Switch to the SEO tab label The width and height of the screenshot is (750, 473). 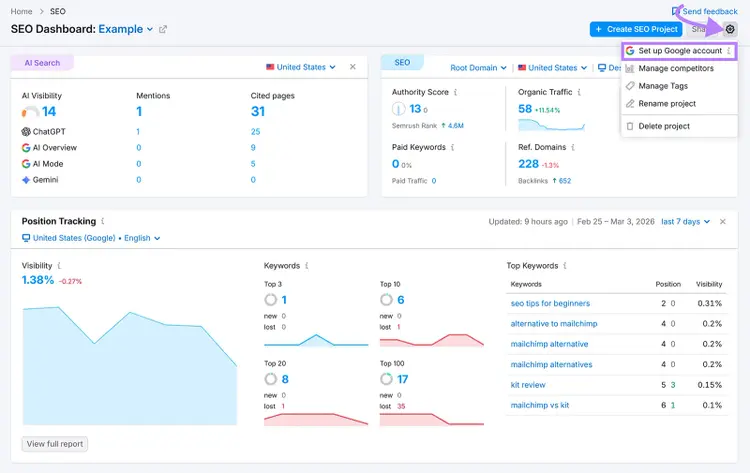[402, 62]
